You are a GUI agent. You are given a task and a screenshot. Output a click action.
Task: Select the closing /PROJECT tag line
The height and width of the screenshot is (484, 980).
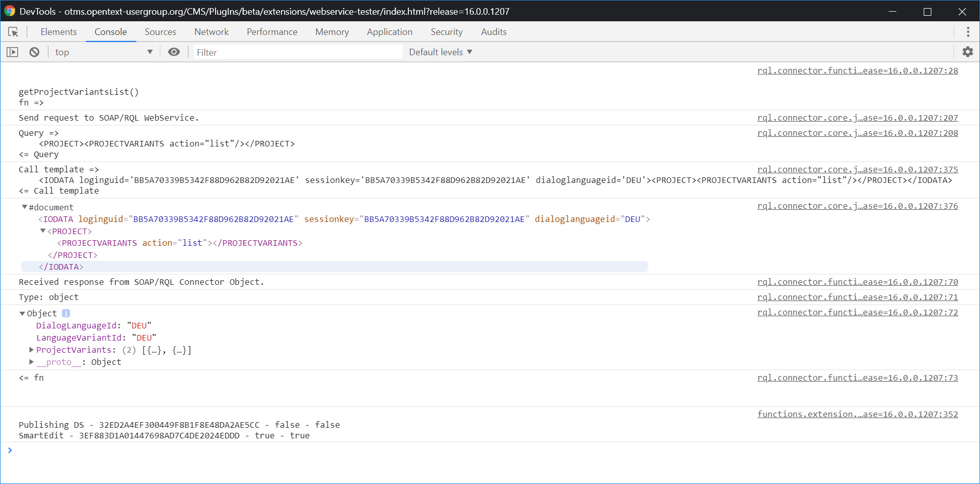pyautogui.click(x=73, y=255)
